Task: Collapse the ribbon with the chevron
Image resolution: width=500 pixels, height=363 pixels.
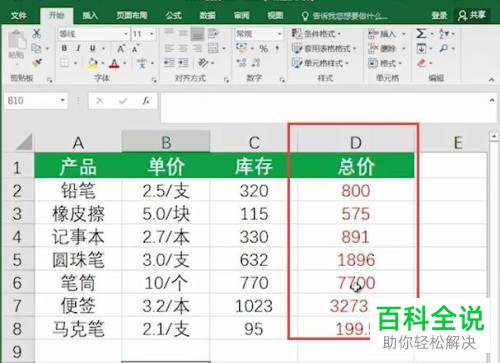Action: pos(492,80)
